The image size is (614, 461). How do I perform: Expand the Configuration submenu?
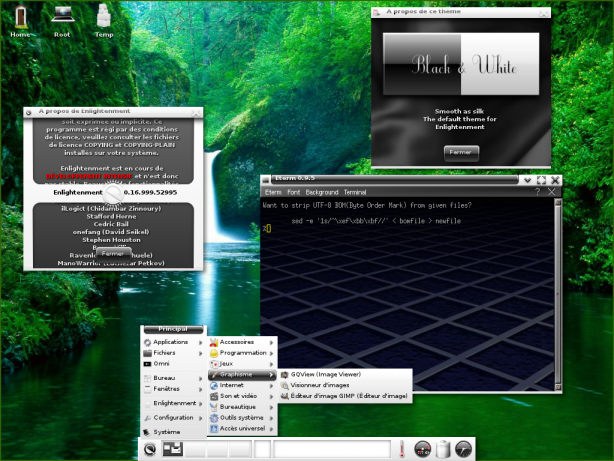coord(173,418)
